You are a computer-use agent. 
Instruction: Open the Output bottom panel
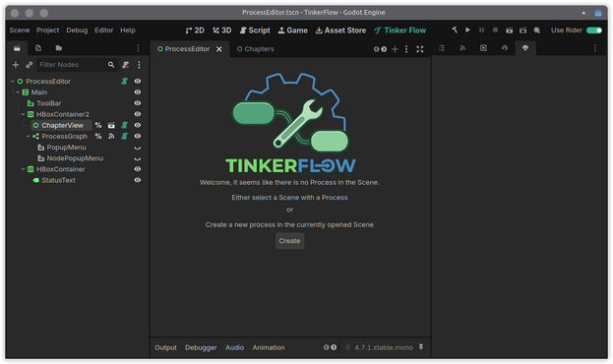click(165, 347)
